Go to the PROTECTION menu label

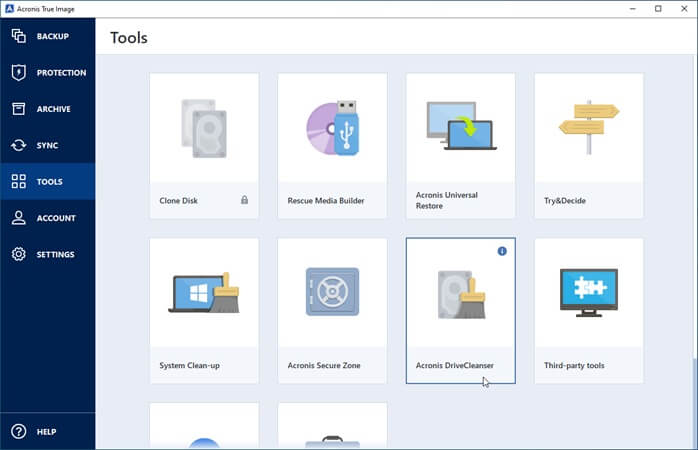coord(61,73)
